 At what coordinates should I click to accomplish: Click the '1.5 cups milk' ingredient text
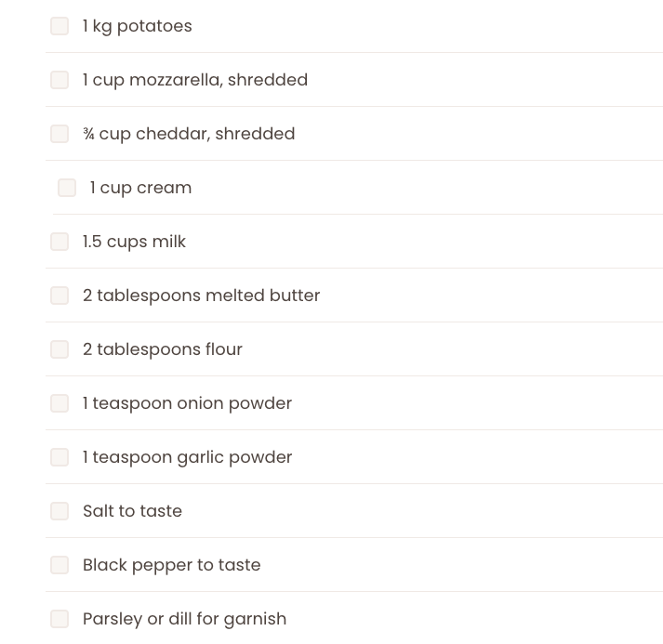pos(134,242)
